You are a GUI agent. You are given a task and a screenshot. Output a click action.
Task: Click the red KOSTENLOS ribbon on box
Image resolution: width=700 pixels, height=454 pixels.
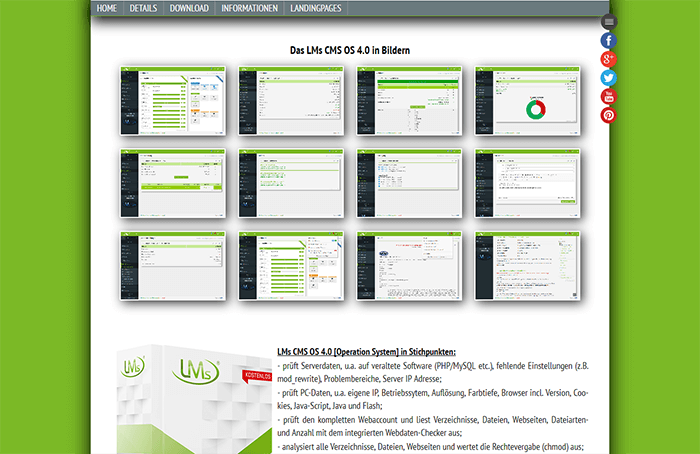258,376
